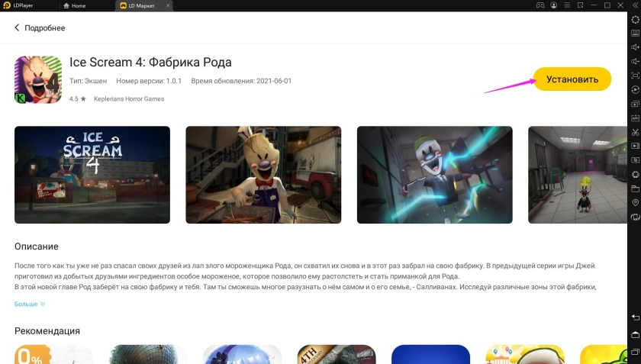Toggle fullscreen mode from the sidebar
The image size is (641, 364).
pyautogui.click(x=635, y=76)
